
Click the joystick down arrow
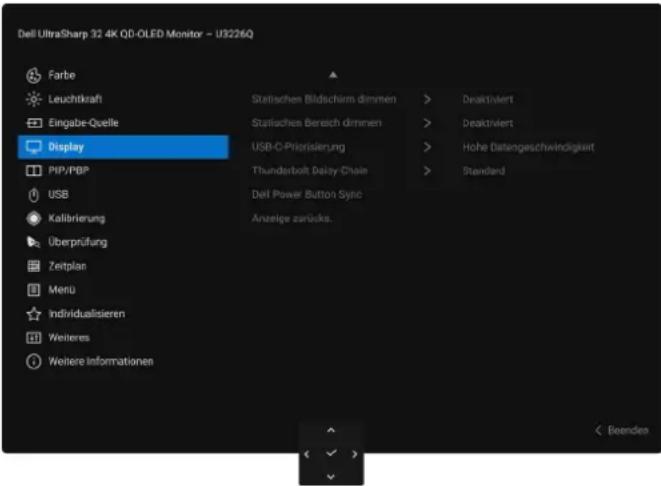coord(331,477)
